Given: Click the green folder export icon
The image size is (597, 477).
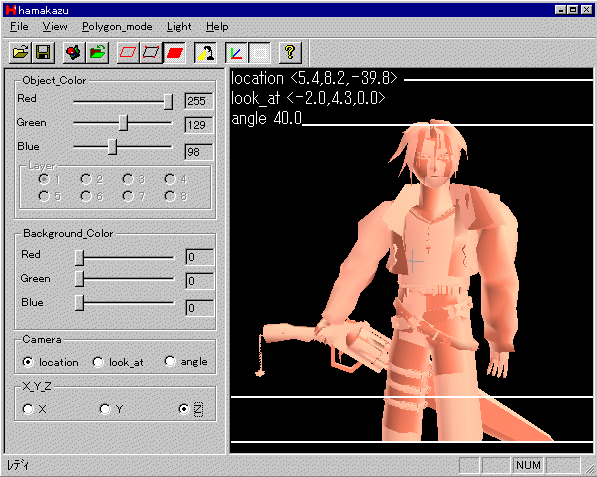Looking at the screenshot, I should click(x=97, y=52).
